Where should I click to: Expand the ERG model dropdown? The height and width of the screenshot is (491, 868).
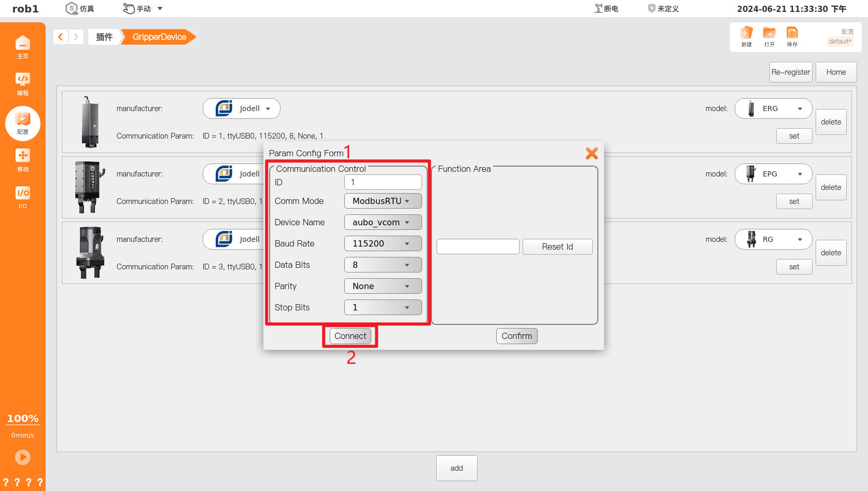[773, 108]
